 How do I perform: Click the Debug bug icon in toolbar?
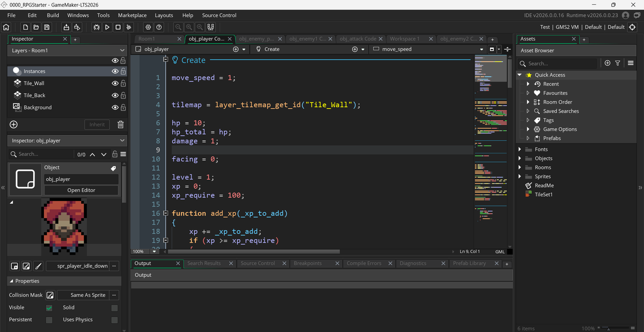97,27
